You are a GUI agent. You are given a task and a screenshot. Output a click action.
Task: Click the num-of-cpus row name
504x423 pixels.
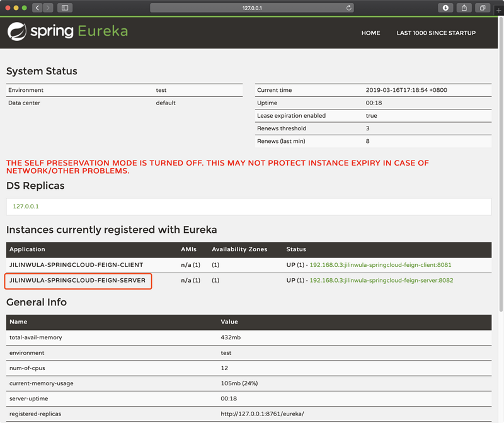(27, 368)
